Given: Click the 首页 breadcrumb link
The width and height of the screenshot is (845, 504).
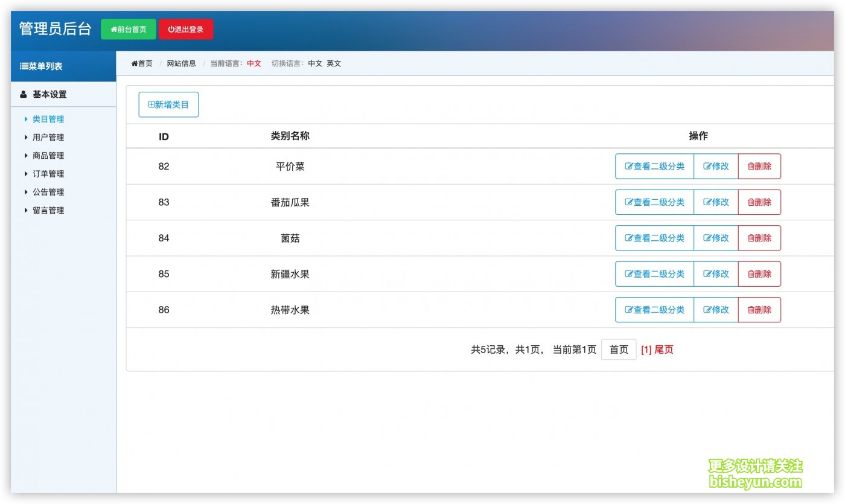Looking at the screenshot, I should click(x=142, y=63).
